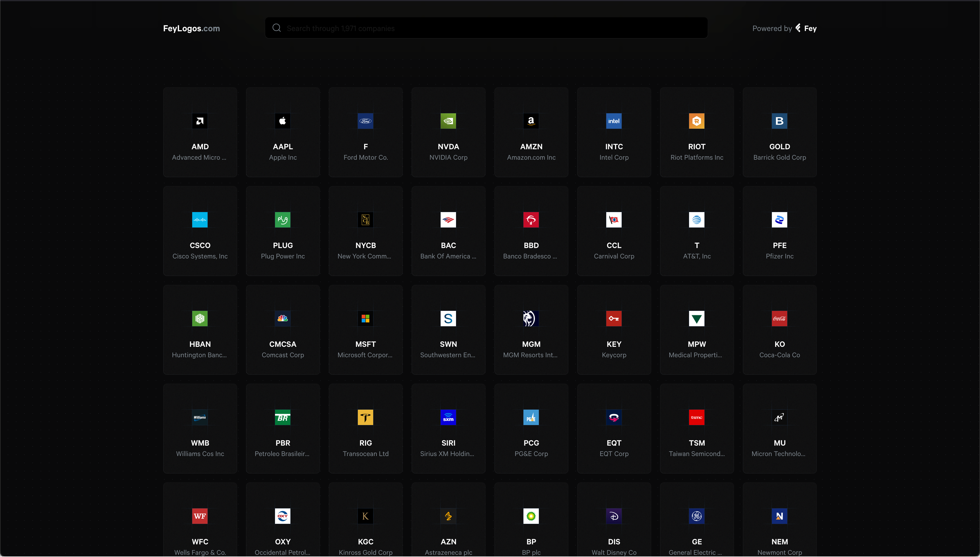
Task: Pick the NVIDIA logo icon
Action: click(448, 121)
